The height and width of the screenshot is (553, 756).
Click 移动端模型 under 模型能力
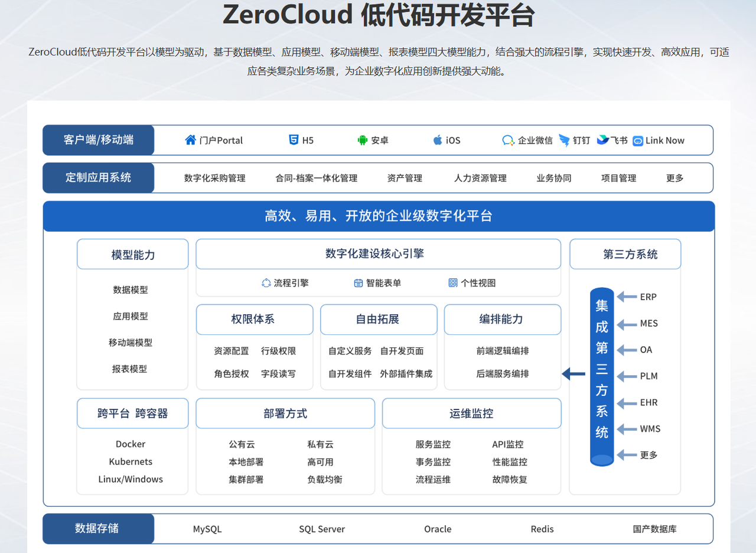tap(131, 342)
